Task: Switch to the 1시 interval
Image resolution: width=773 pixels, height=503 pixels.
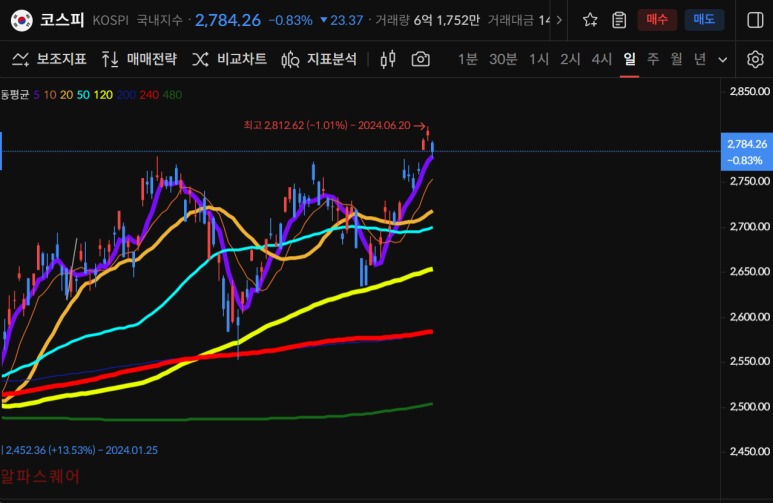Action: coord(539,59)
